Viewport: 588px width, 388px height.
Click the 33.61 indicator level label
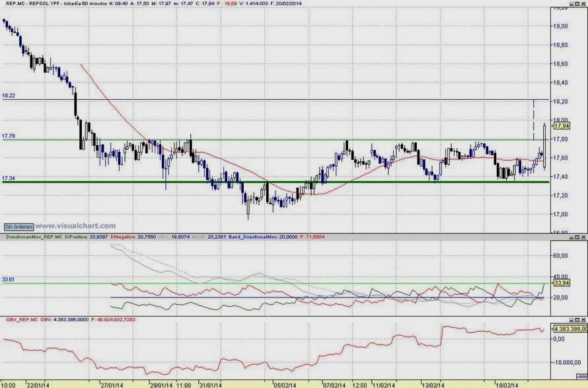[x=8, y=279]
